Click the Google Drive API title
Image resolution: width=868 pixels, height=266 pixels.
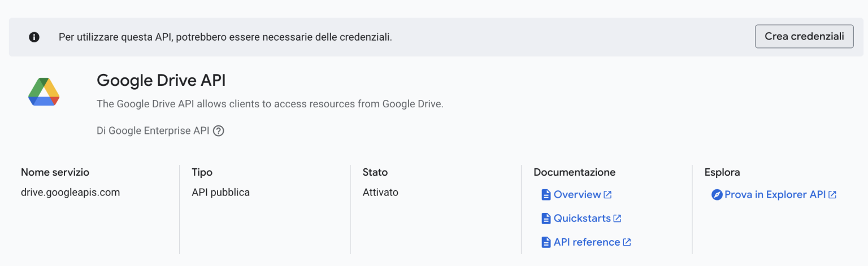click(x=161, y=81)
